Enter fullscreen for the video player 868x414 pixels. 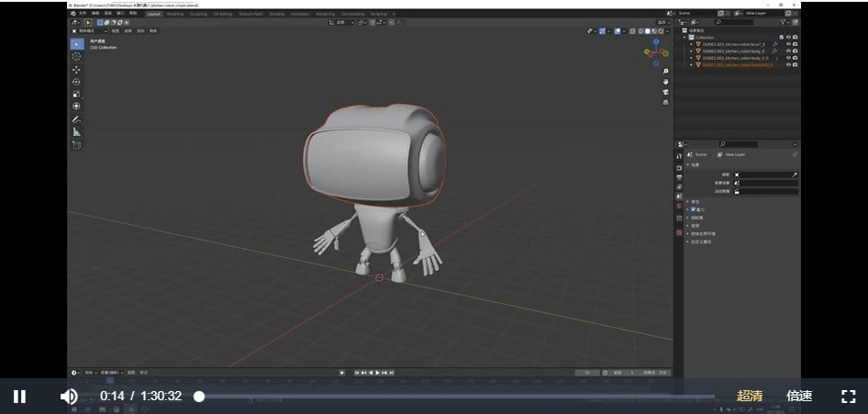pos(848,397)
